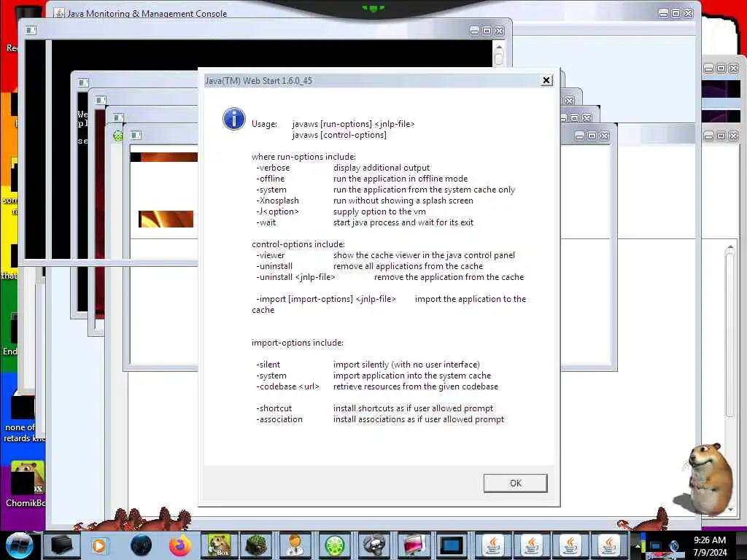The height and width of the screenshot is (560, 747).
Task: Click the Java Monitoring & Management Console title icon
Action: [58, 13]
